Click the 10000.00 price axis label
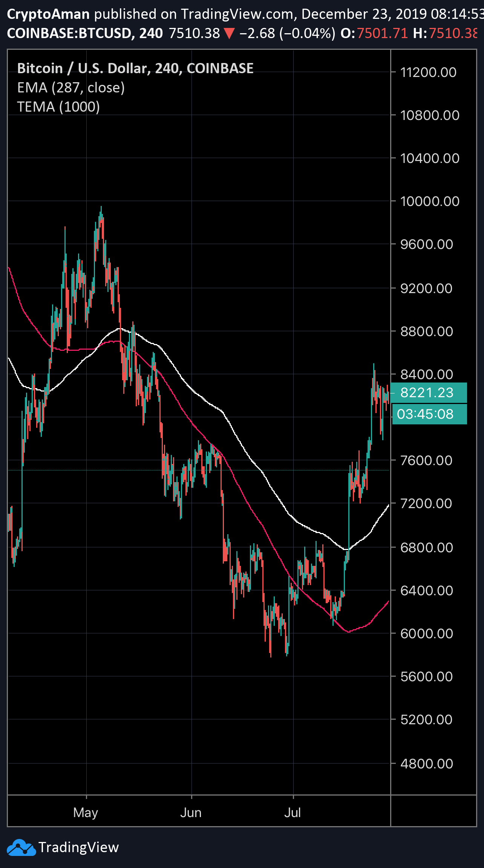 point(430,201)
